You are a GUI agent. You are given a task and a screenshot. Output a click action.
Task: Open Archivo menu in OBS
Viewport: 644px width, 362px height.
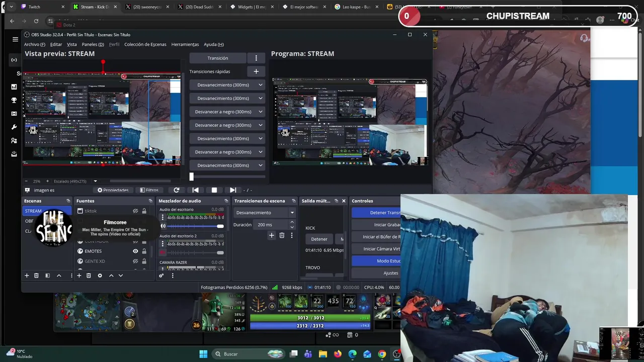coord(34,44)
